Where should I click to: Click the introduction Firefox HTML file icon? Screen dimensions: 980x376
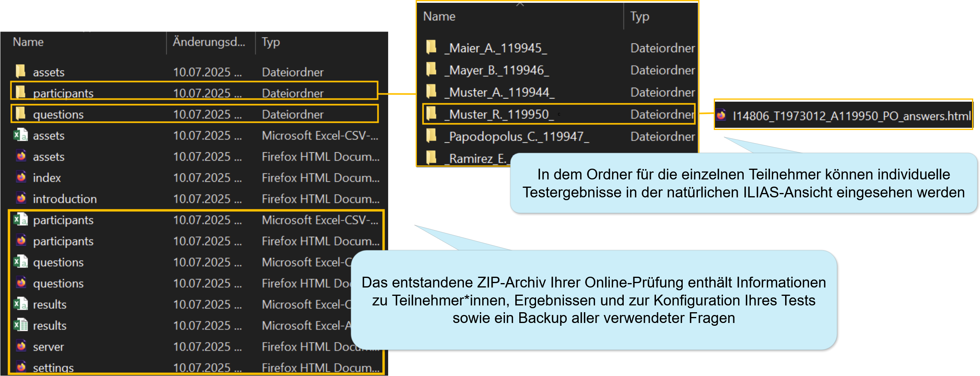point(21,198)
